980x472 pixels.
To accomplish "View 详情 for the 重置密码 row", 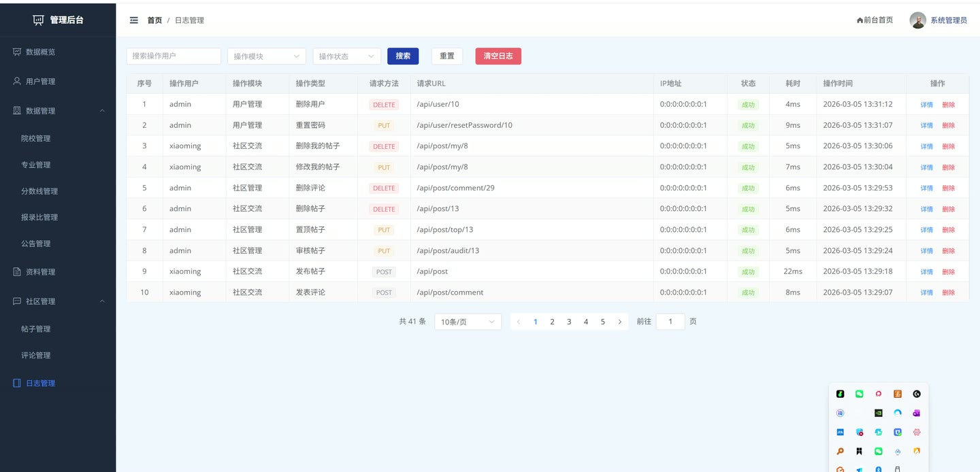I will [927, 126].
